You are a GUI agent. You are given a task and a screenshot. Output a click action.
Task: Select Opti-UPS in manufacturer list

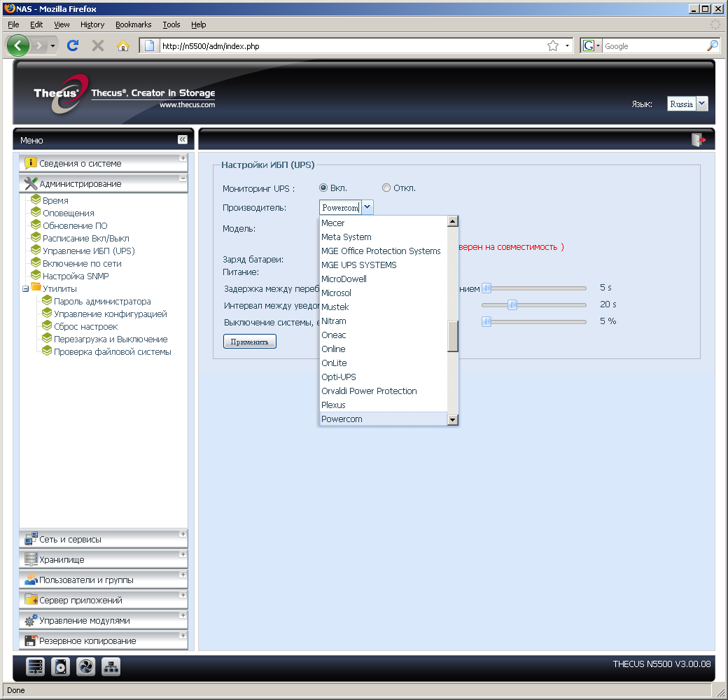[x=384, y=377]
